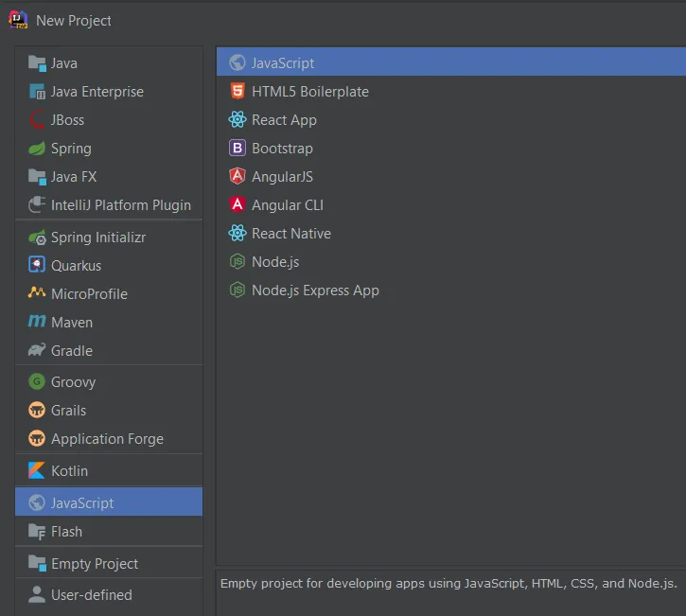Select Node.js Express App template
The height and width of the screenshot is (616, 686).
[x=451, y=290]
